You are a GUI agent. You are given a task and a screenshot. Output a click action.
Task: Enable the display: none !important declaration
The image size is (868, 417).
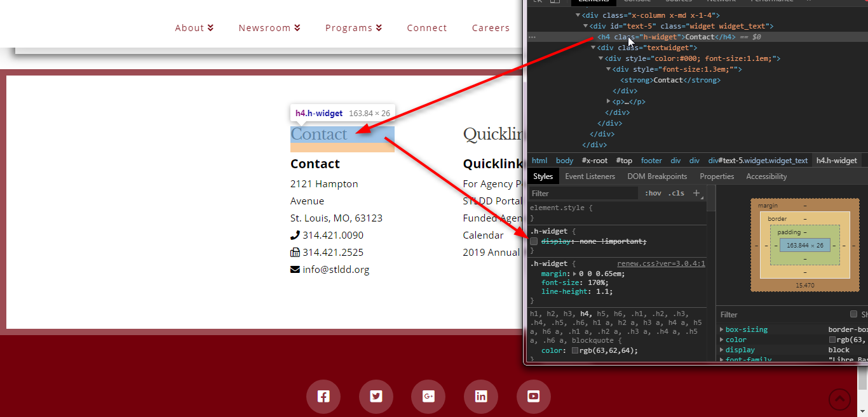tap(534, 241)
